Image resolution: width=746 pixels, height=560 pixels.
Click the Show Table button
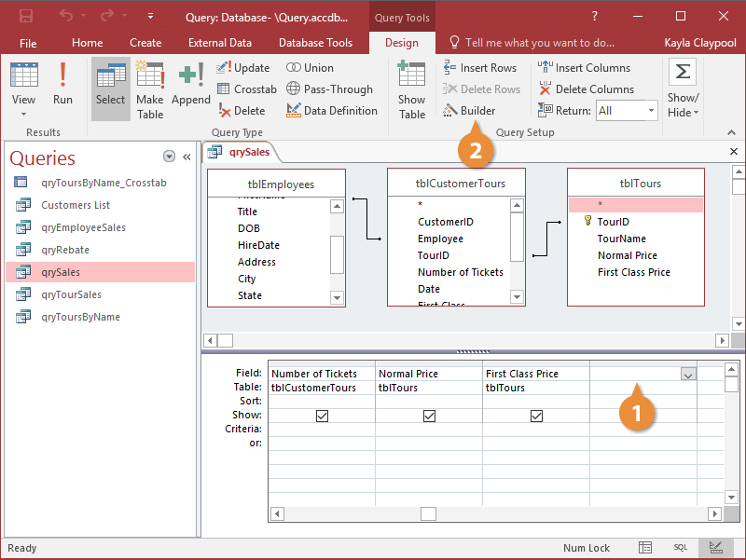412,90
